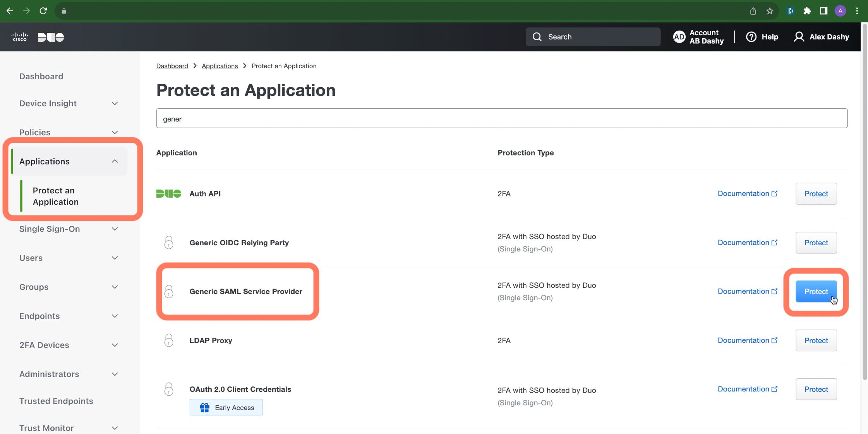Click the Search box in top header
868x434 pixels.
pyautogui.click(x=593, y=37)
